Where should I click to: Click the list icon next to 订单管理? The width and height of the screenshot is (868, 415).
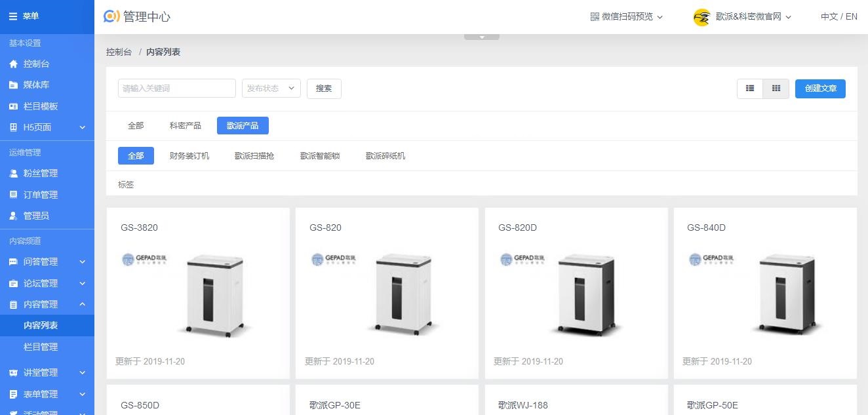[x=13, y=195]
